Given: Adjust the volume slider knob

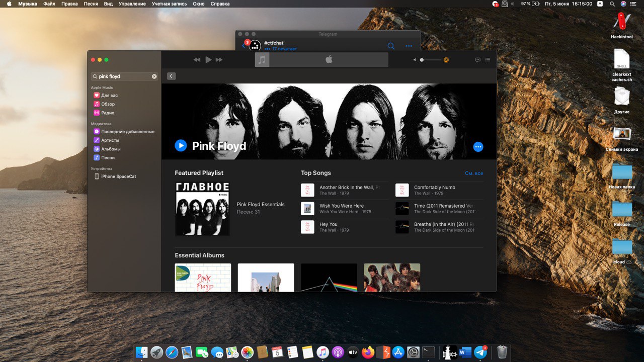Looking at the screenshot, I should 422,60.
